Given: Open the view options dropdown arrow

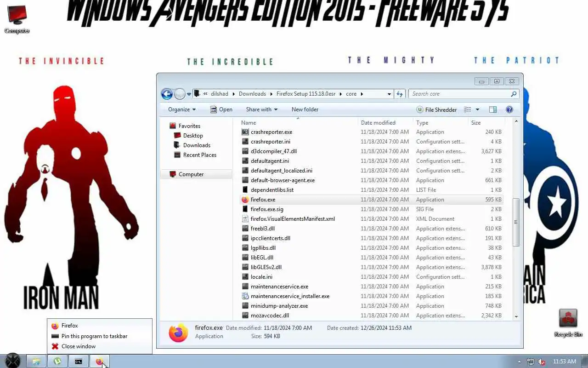Looking at the screenshot, I should (x=477, y=109).
